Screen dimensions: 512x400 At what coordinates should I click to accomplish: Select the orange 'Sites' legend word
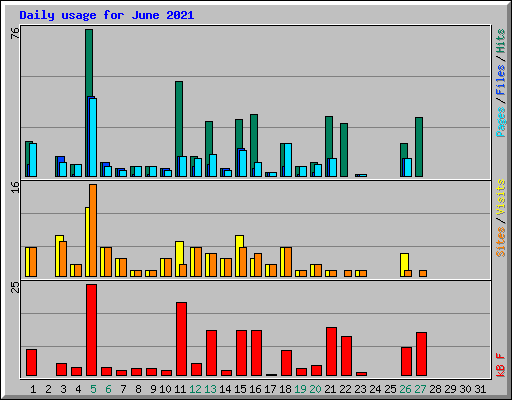500,242
